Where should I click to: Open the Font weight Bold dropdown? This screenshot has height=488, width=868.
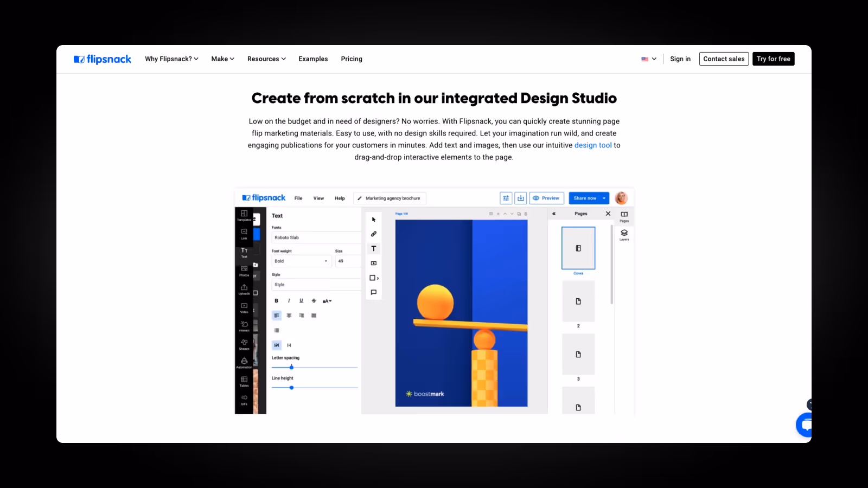pos(302,261)
